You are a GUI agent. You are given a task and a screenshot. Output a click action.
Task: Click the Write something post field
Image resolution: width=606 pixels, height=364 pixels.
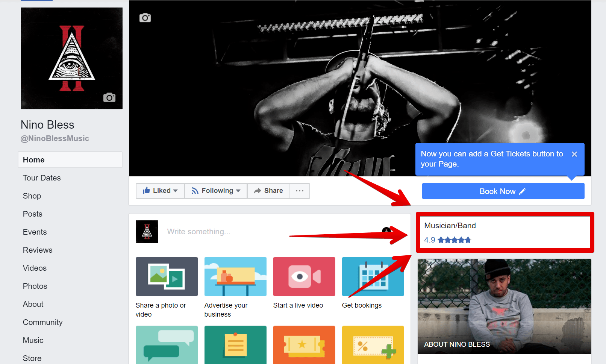point(271,232)
